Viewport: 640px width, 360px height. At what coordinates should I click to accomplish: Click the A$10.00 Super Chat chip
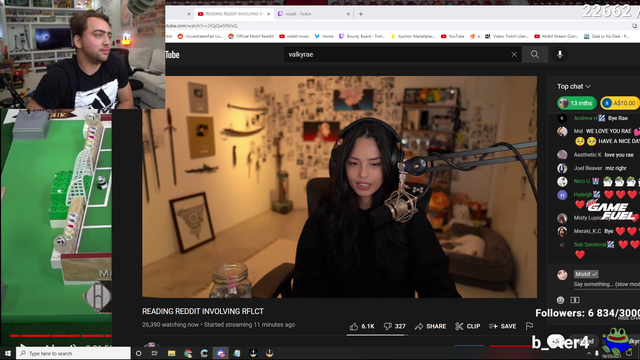[620, 103]
